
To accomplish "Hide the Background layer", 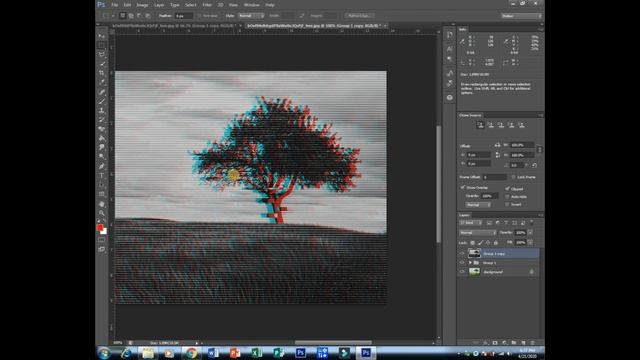I will point(462,272).
